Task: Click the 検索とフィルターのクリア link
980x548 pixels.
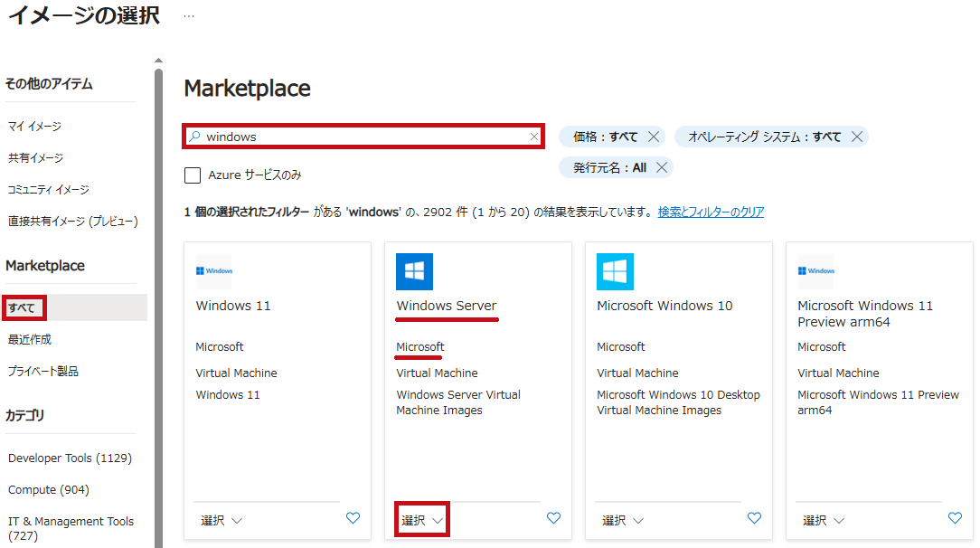Action: (711, 212)
